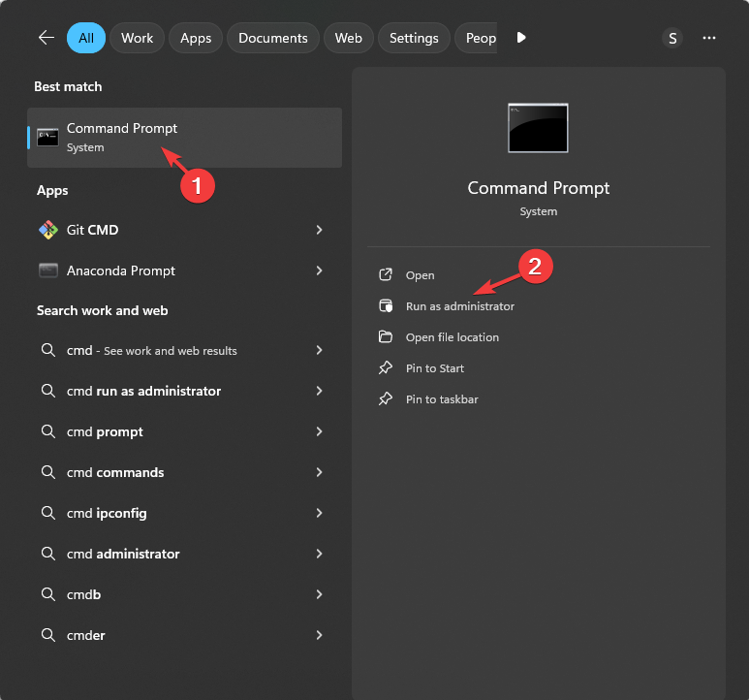Expand chevron for 'cmd run as administrator'
The image size is (749, 700).
(319, 391)
